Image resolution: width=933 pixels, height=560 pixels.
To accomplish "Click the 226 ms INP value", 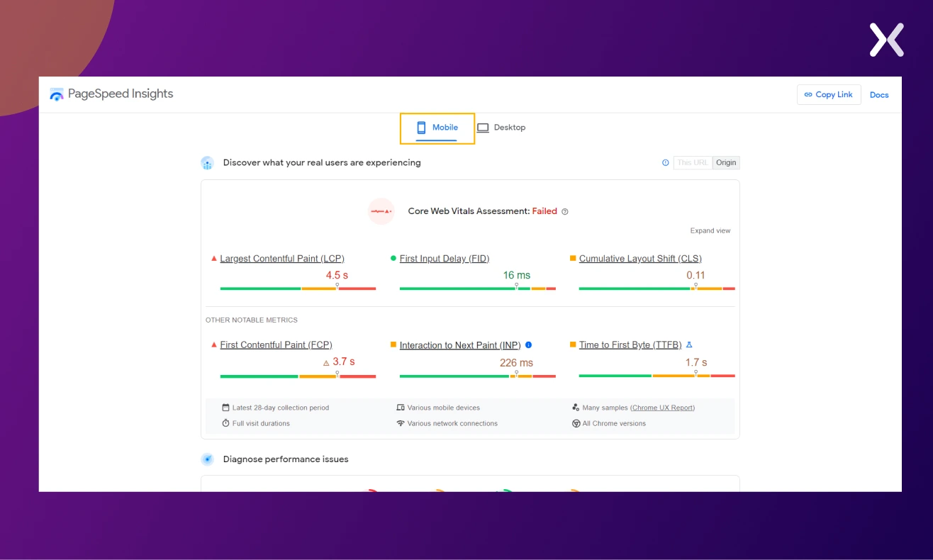I will click(516, 363).
